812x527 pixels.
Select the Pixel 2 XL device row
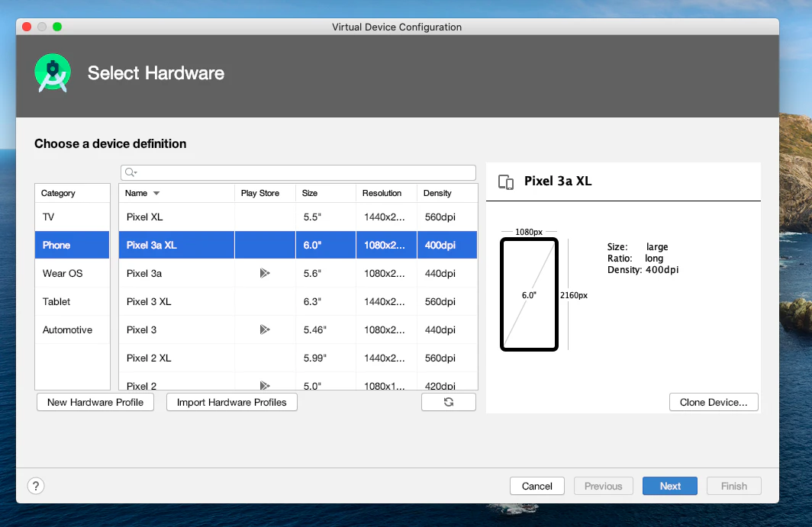(x=298, y=358)
